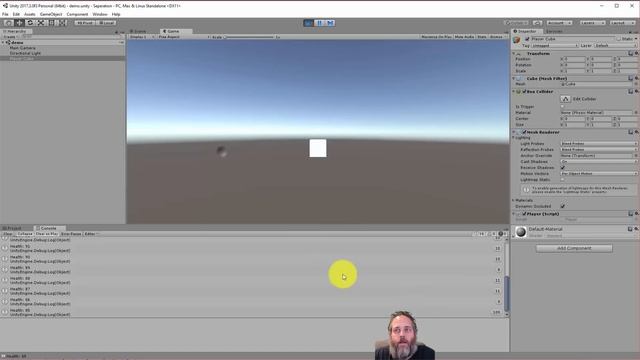Click the Add Component button
Viewport: 640px width, 360px height.
574,248
